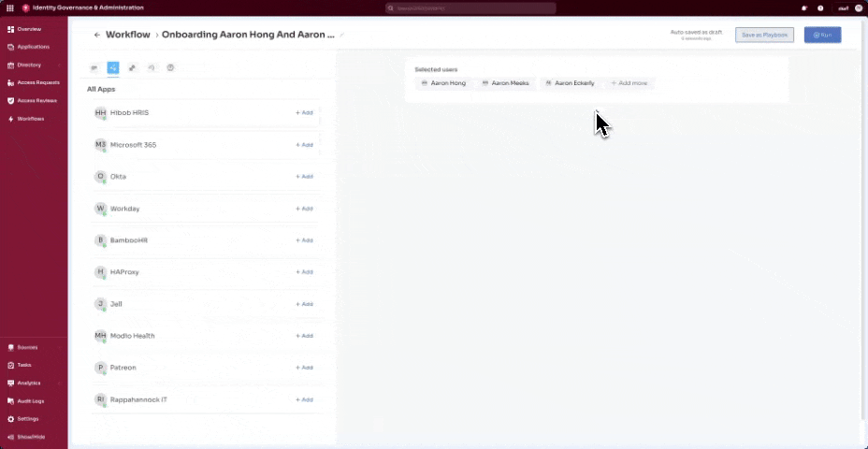Click the Analytics sidebar icon
Viewport: 868px width, 449px height.
point(11,384)
